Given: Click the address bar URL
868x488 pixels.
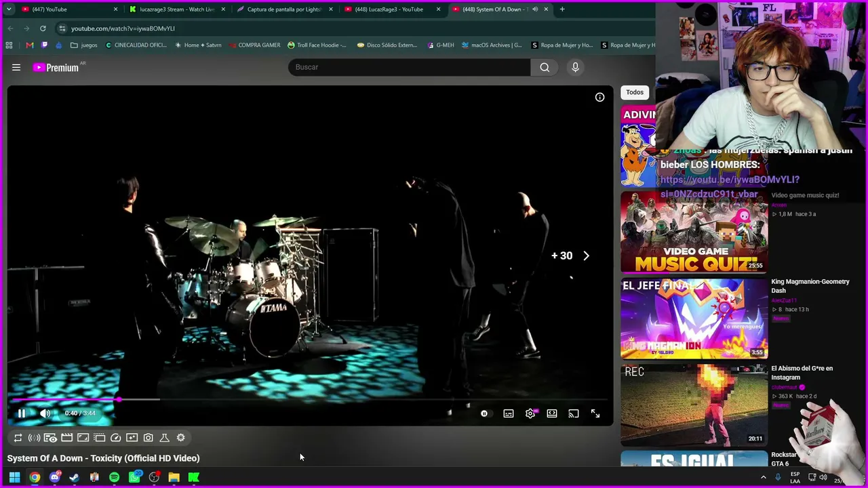Looking at the screenshot, I should tap(123, 28).
